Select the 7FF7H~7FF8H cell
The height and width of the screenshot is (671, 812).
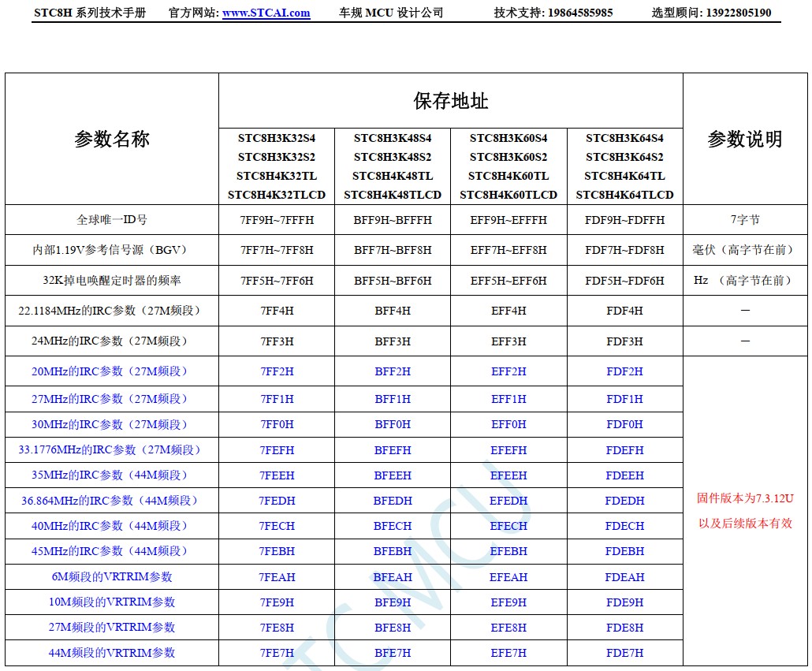coord(277,250)
